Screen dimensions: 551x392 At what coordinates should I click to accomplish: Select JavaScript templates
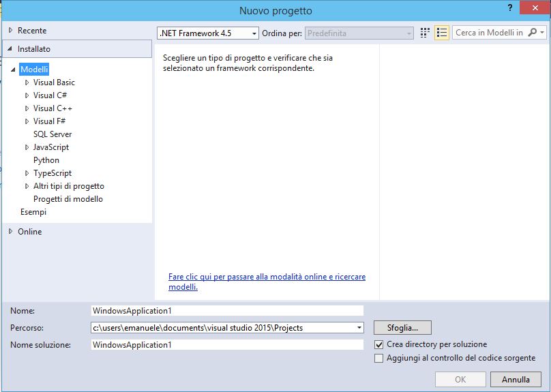51,147
